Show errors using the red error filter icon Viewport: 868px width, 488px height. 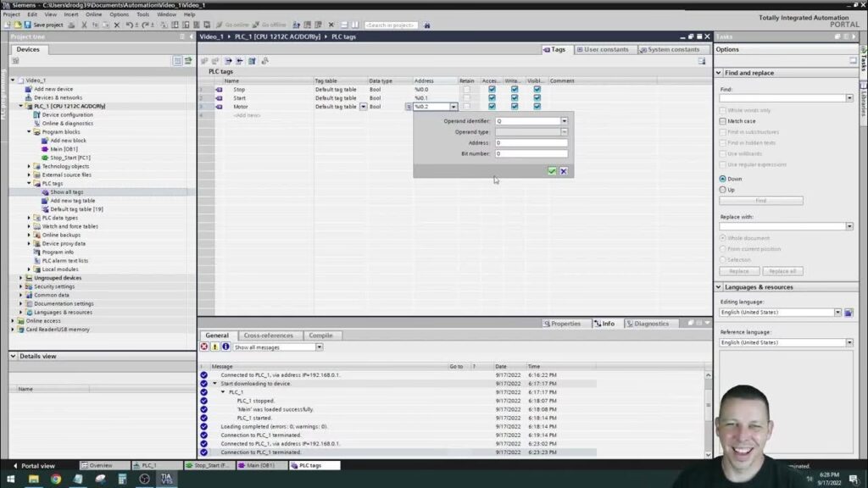click(204, 347)
